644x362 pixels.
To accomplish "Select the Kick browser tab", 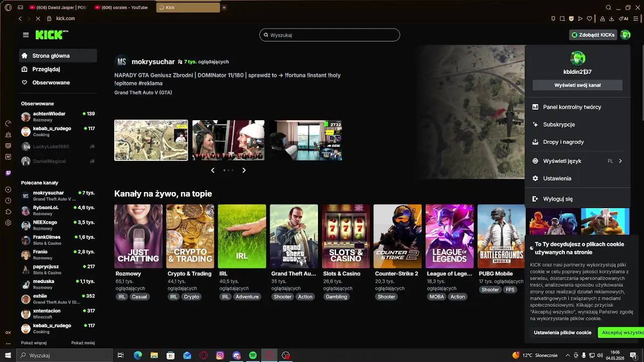I will (x=188, y=8).
